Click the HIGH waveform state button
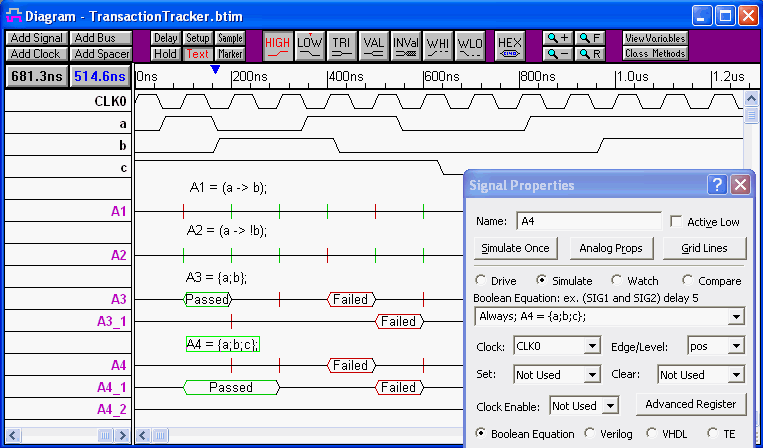Screen dimensions: 763x448 click(x=278, y=46)
